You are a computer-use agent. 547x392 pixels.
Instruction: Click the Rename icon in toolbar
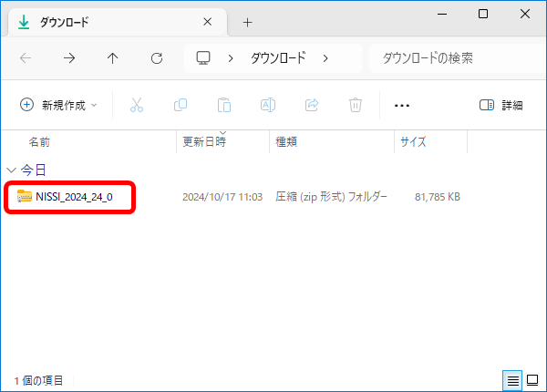click(x=268, y=105)
